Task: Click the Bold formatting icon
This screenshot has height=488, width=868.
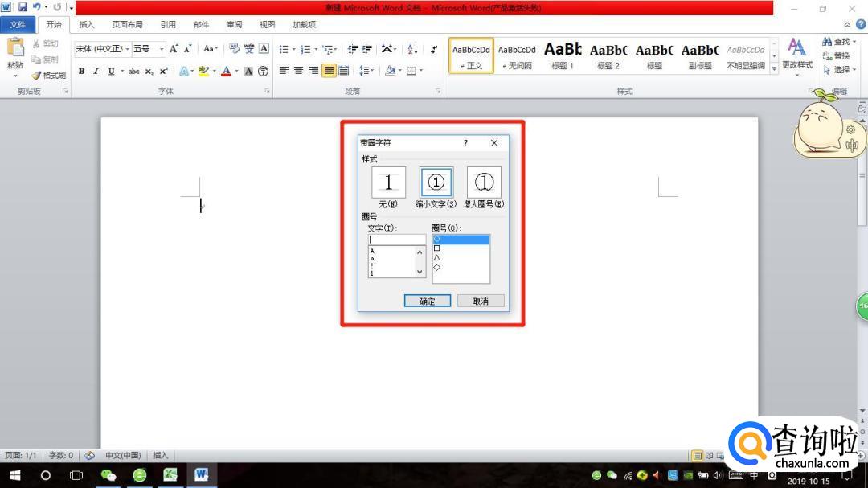Action: pyautogui.click(x=81, y=71)
